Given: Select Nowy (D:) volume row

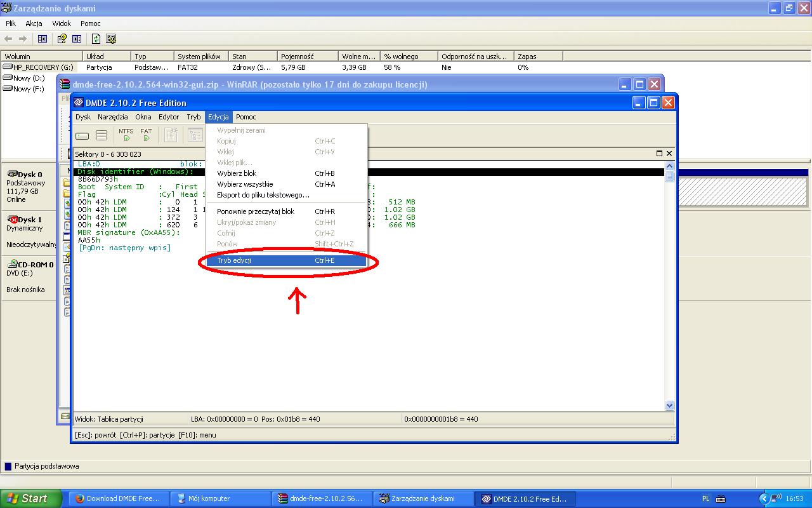Looking at the screenshot, I should 24,78.
